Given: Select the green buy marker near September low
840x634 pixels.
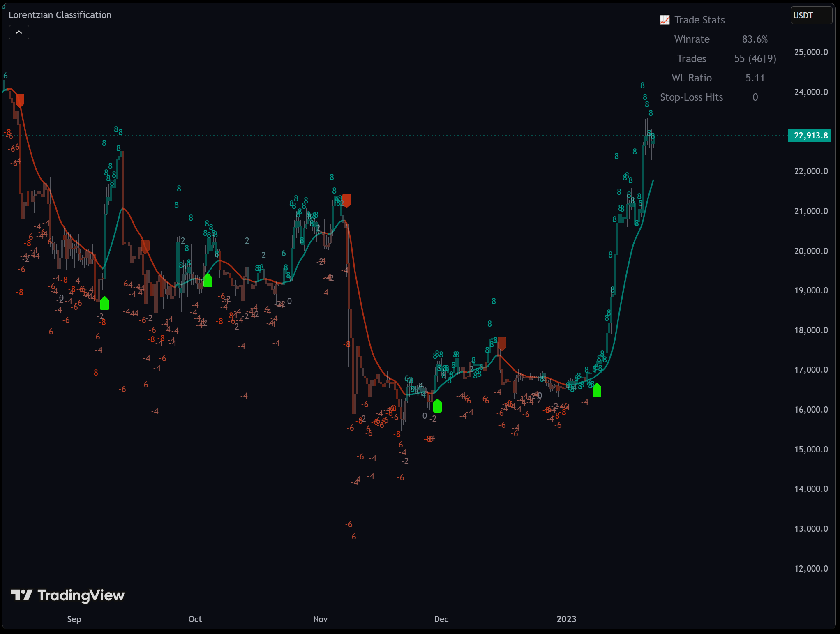Looking at the screenshot, I should pos(105,303).
